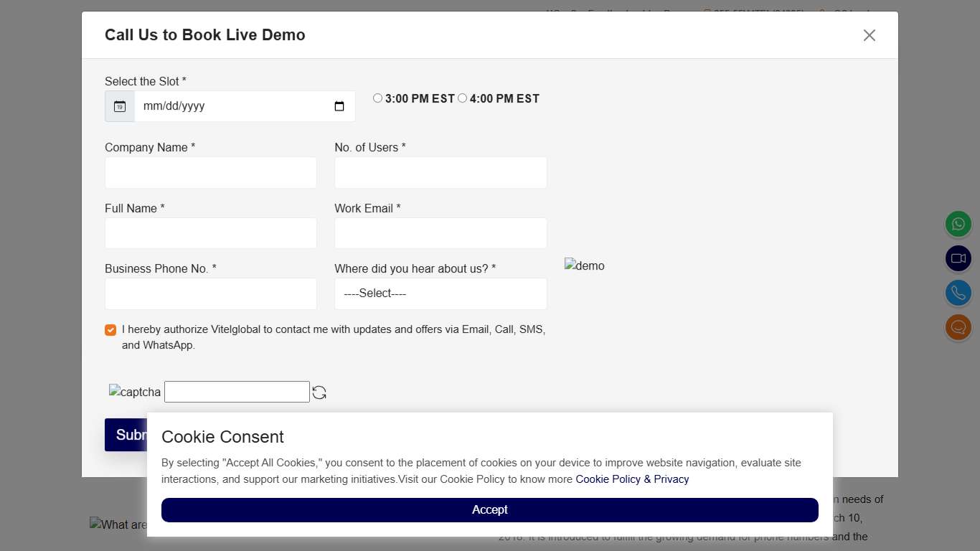
Task: Click the blue phone call icon
Action: tap(958, 293)
